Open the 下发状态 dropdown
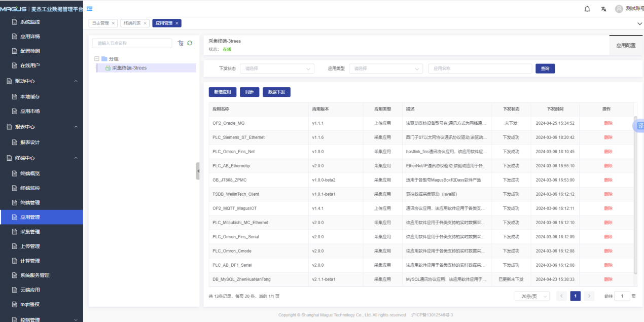 277,68
